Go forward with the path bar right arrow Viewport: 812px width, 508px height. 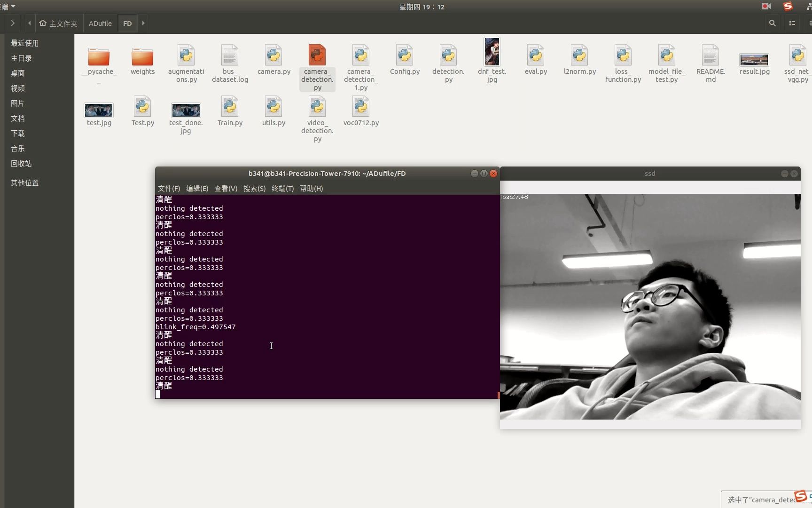point(143,23)
